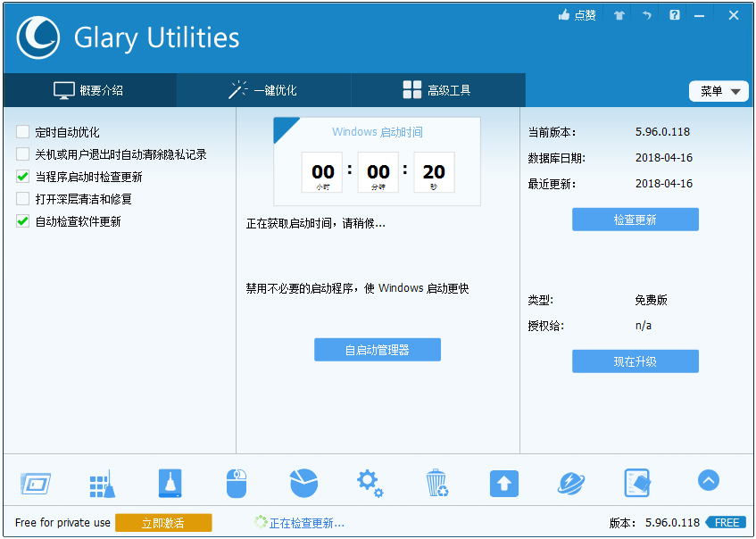Viewport: 756px width, 539px height.
Task: Open the mouse-shaped Context Menu Manager icon
Action: pyautogui.click(x=237, y=483)
